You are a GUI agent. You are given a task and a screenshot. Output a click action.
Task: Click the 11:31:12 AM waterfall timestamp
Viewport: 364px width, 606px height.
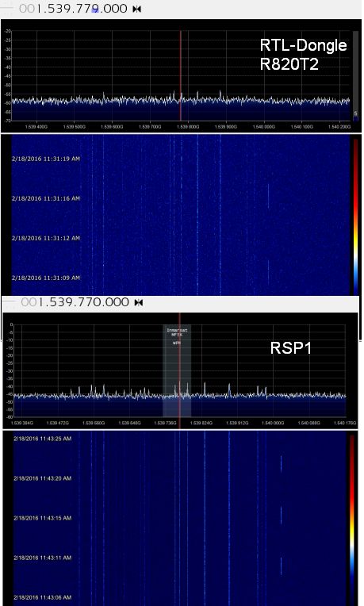click(x=46, y=238)
